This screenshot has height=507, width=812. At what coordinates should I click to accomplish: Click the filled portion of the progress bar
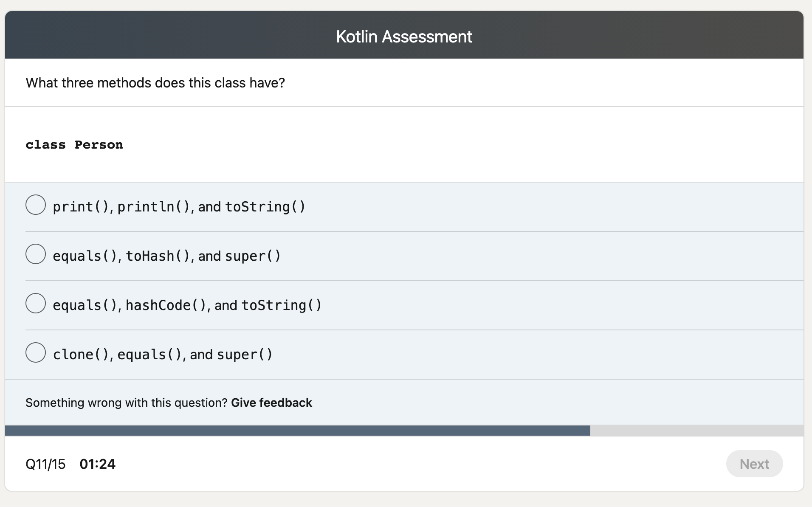point(297,431)
